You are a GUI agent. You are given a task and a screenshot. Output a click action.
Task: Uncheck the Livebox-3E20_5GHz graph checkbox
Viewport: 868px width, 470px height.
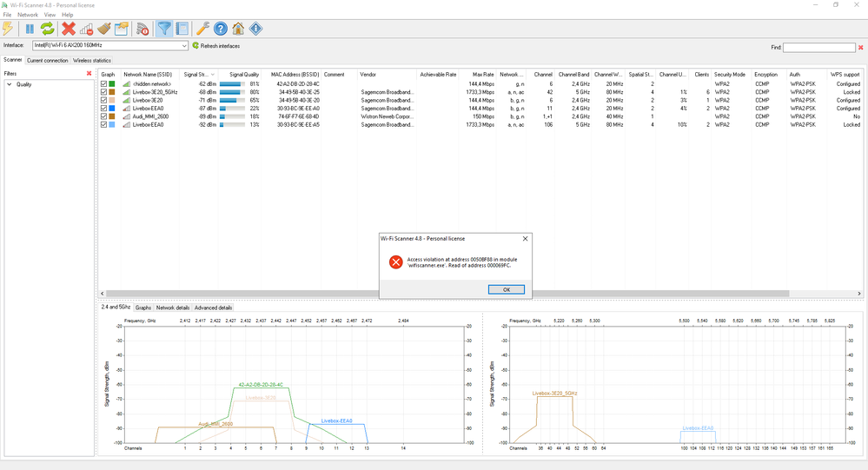click(x=104, y=92)
